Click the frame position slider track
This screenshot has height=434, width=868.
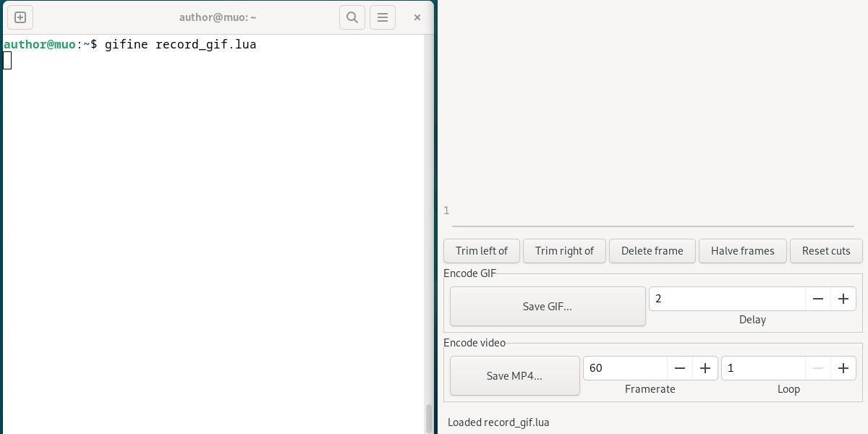651,224
